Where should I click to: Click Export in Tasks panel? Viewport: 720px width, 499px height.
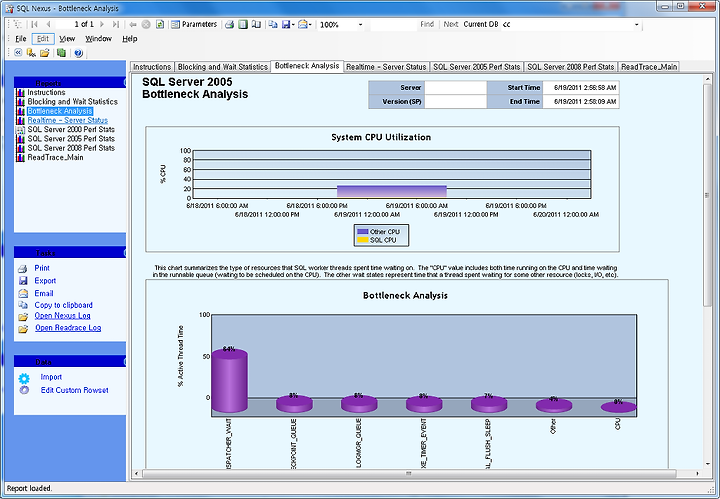pyautogui.click(x=45, y=280)
